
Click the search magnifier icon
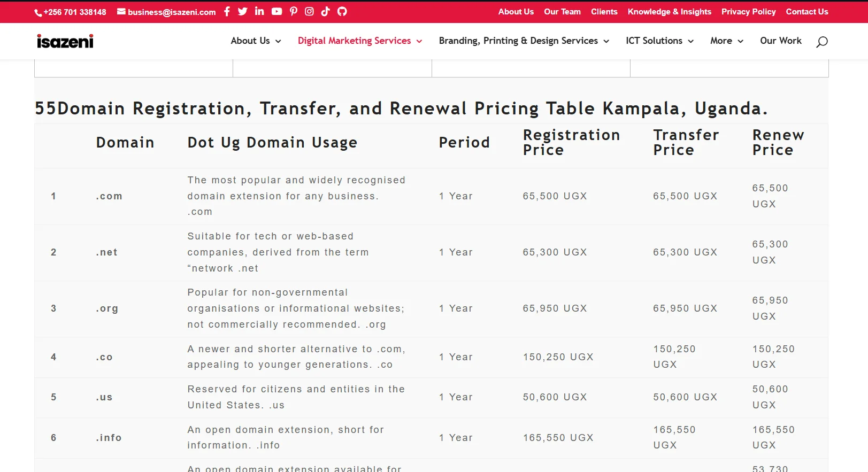(x=822, y=42)
